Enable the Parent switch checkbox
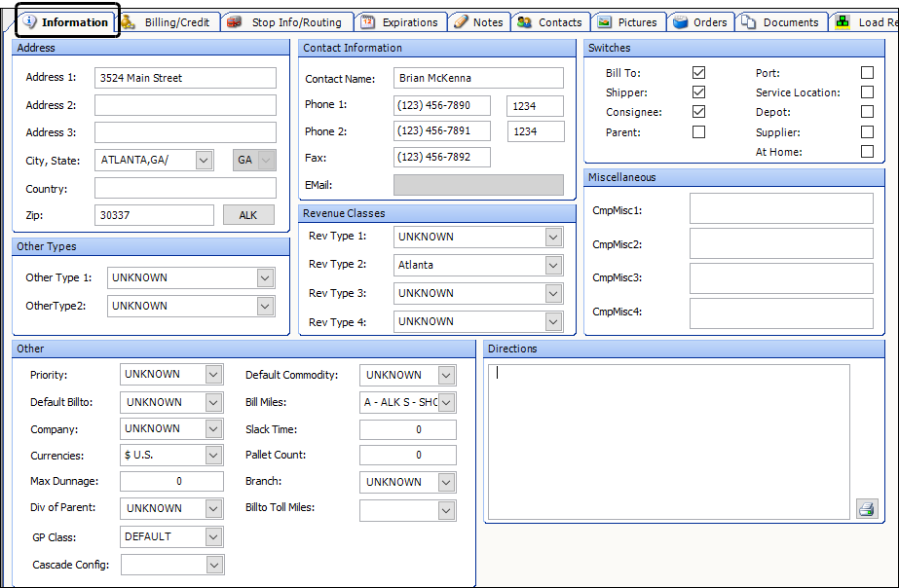 point(698,132)
